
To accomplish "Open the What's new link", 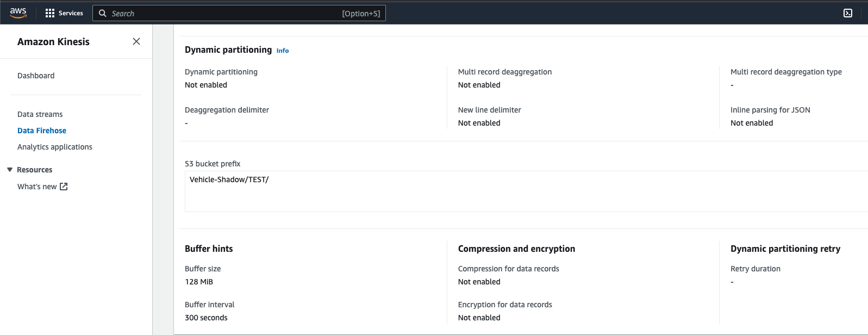I will click(x=37, y=187).
